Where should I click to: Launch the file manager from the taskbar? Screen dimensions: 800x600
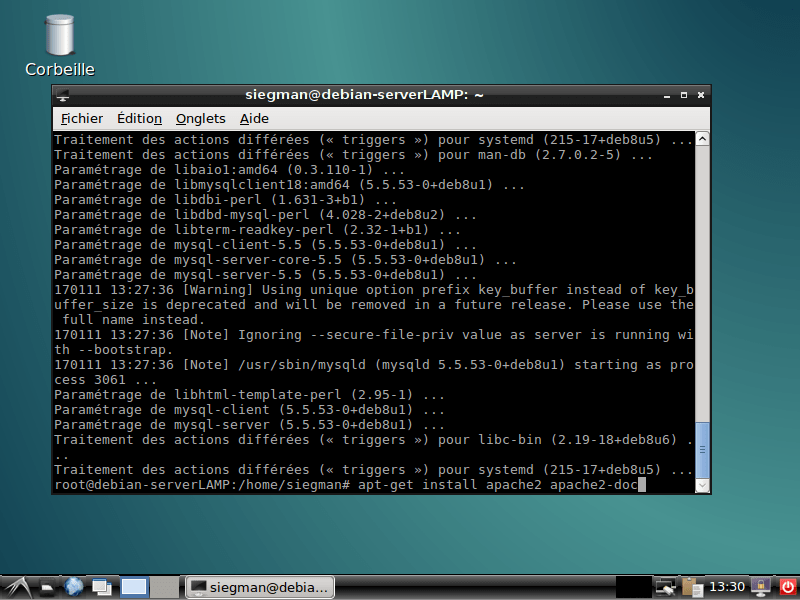46,587
